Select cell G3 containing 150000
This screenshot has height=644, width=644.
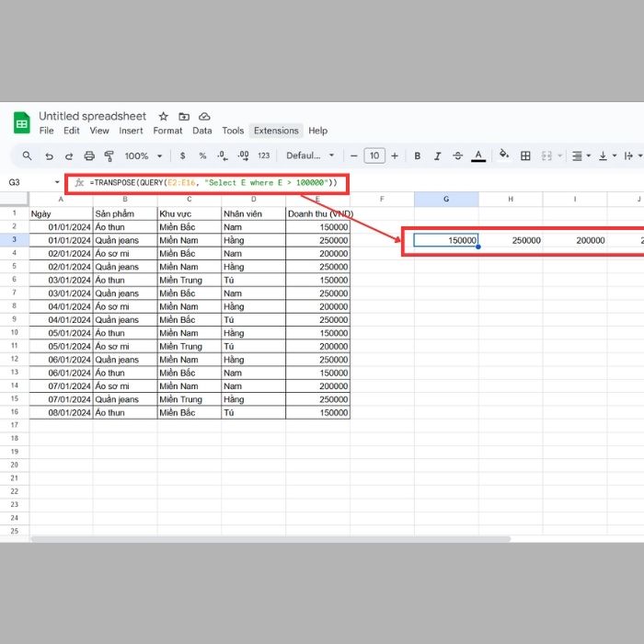446,240
